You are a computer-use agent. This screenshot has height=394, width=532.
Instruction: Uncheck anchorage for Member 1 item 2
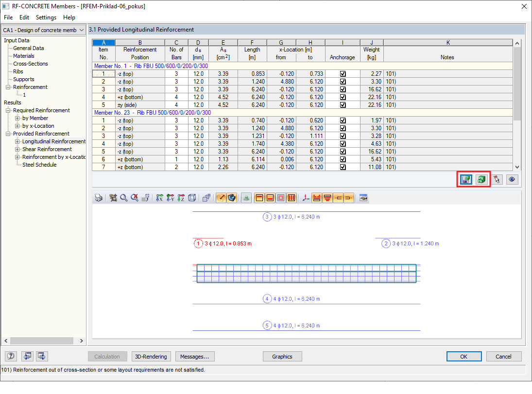(x=343, y=82)
